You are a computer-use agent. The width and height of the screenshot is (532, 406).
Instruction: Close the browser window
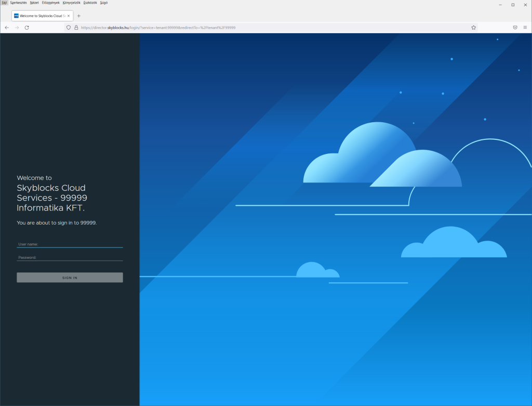point(525,5)
